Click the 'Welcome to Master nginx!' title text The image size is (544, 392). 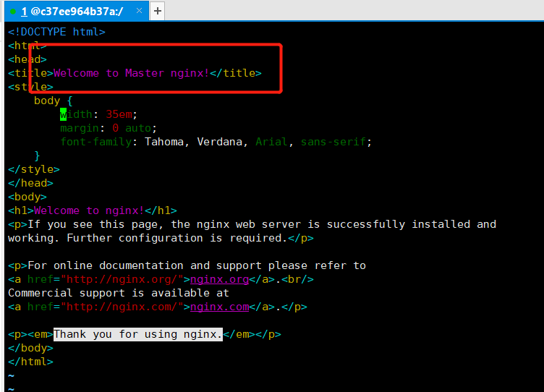coord(132,73)
